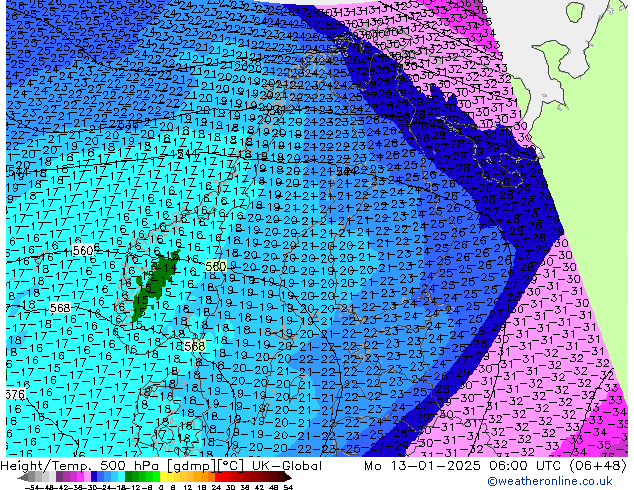
Task: Click the white 568 contour label
Action: click(x=60, y=308)
